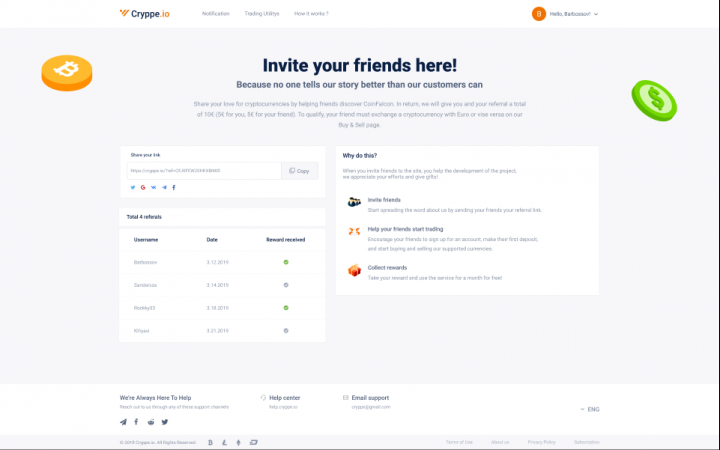Click the Ethereum icon in footer bar
Image resolution: width=720 pixels, height=450 pixels.
point(238,443)
